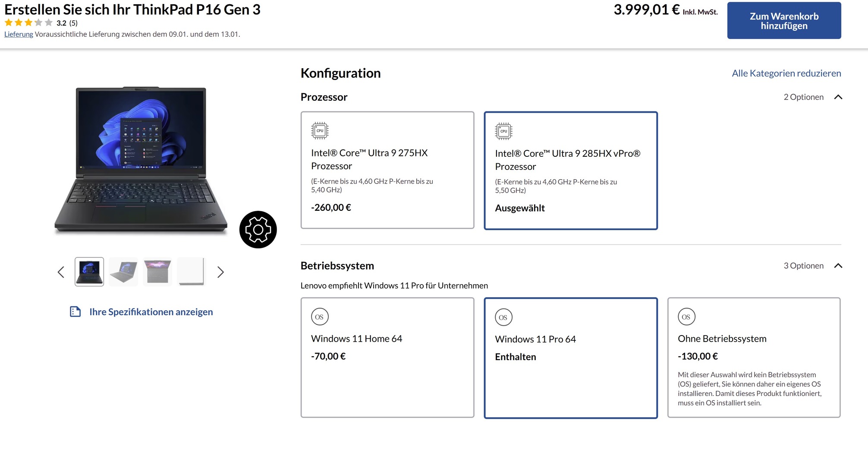
Task: Select the third thumbnail showing keyboard top view
Action: coord(157,272)
